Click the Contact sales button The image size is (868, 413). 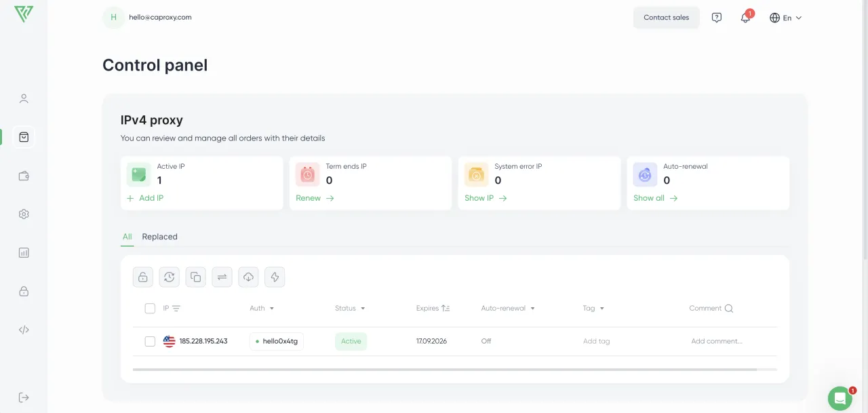(x=666, y=18)
